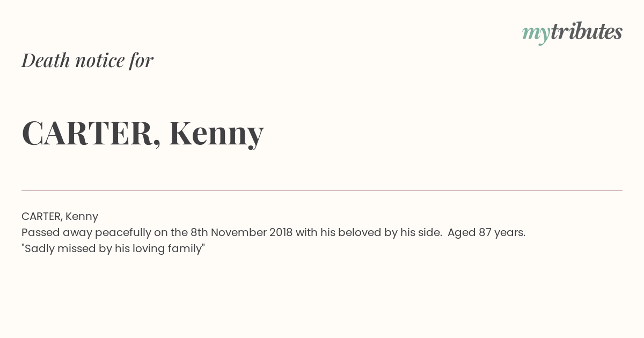This screenshot has height=338, width=644.
Task: Click the "Sadly missed by his loving family" quote
Action: click(113, 248)
